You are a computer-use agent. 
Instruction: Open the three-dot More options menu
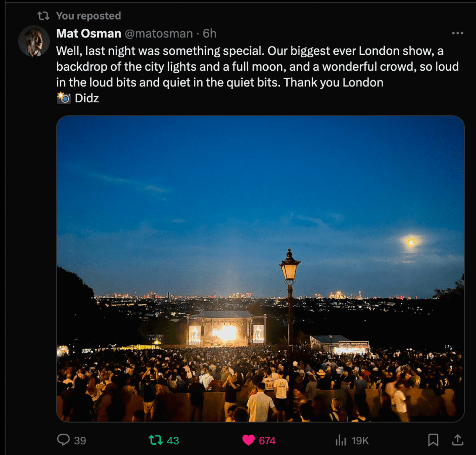pyautogui.click(x=457, y=33)
